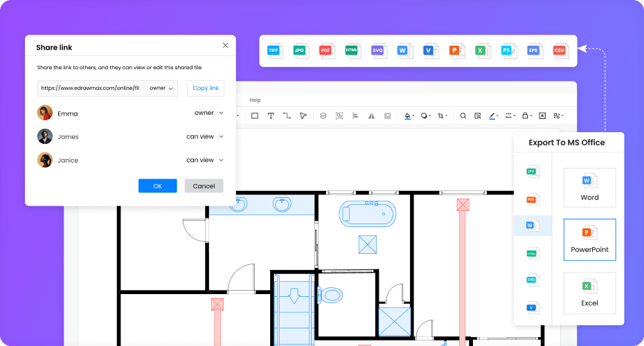Image resolution: width=644 pixels, height=346 pixels.
Task: Click the group shapes icon
Action: tap(339, 116)
